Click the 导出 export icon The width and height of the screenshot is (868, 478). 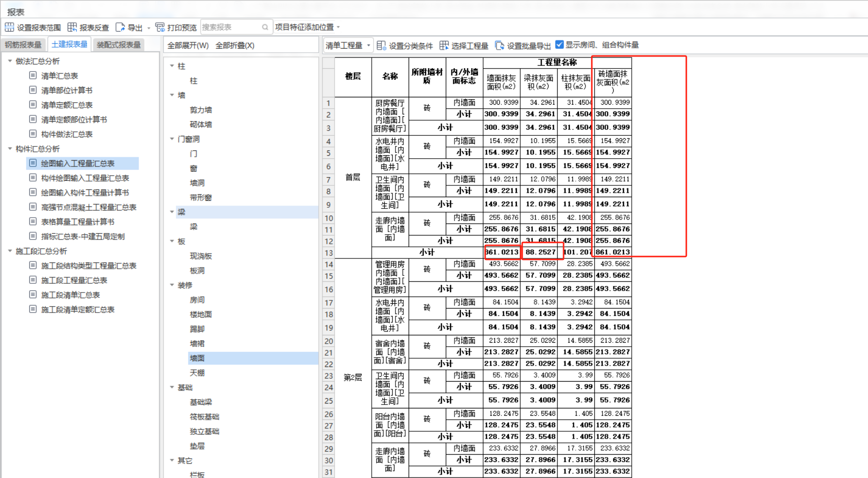click(120, 27)
